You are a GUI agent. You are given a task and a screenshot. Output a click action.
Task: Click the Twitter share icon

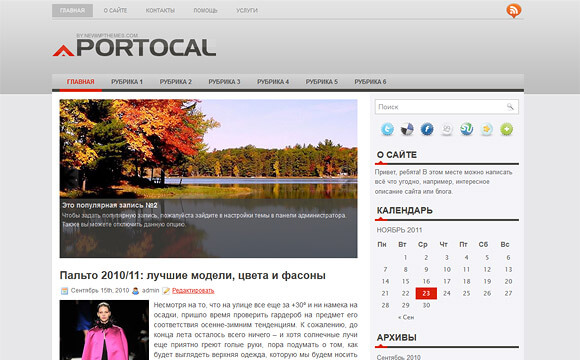pyautogui.click(x=387, y=129)
